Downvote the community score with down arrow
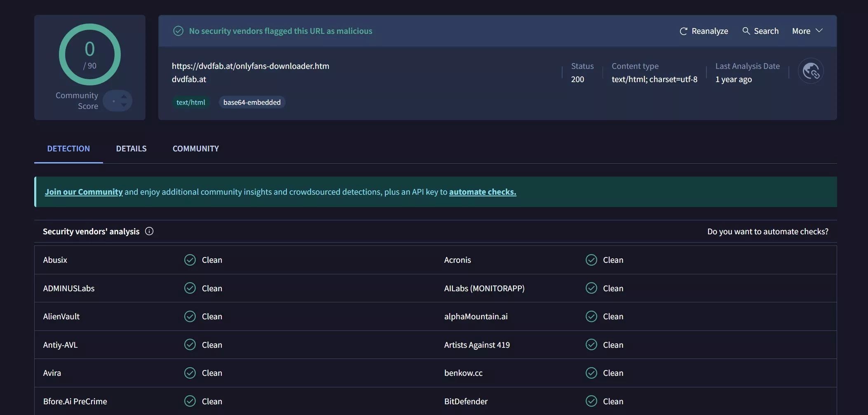Image resolution: width=868 pixels, height=415 pixels. 124,105
